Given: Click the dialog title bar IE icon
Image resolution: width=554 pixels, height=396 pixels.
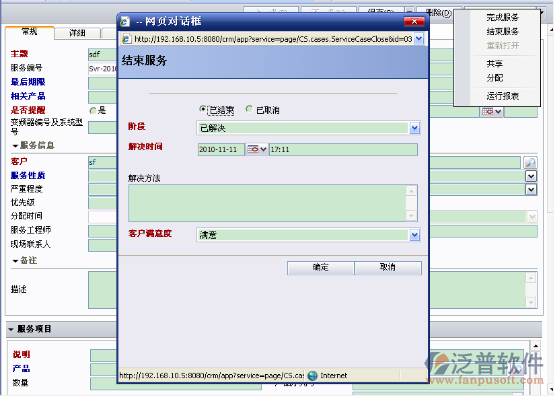Looking at the screenshot, I should pos(125,22).
